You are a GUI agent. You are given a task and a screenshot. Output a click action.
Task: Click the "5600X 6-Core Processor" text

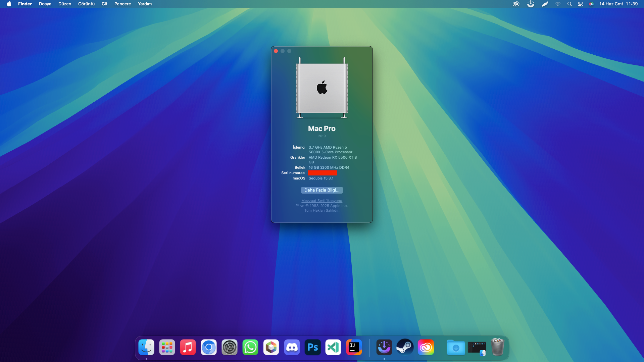pos(331,152)
